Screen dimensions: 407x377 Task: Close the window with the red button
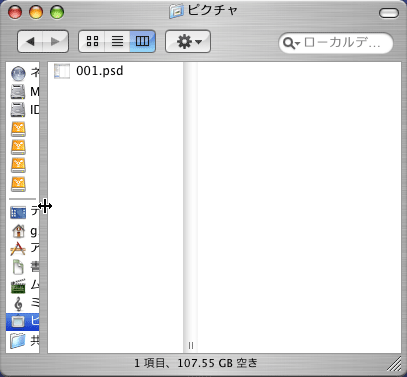[x=15, y=12]
